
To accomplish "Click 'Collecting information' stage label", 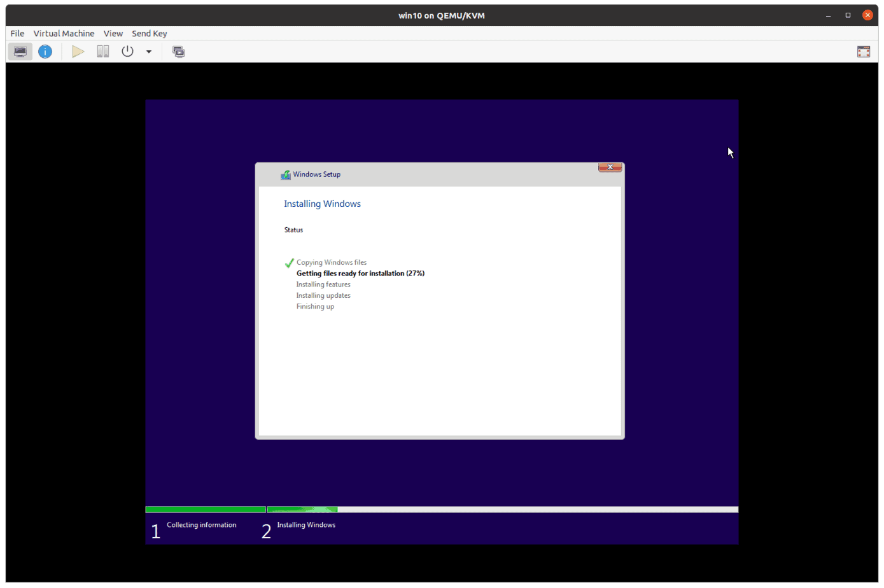I will [202, 525].
